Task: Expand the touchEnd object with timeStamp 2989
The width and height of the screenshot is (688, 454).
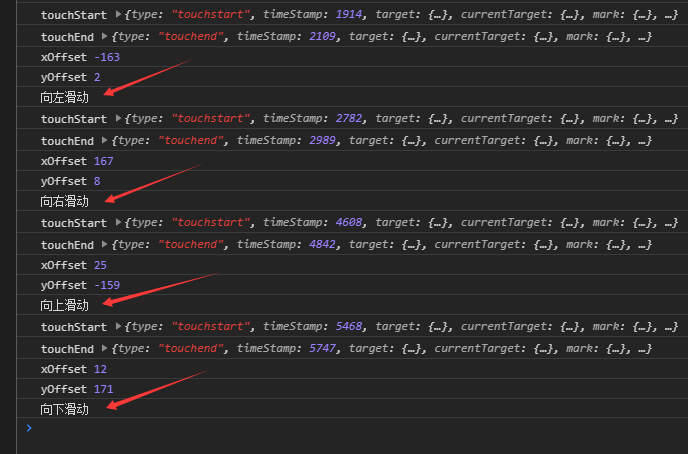Action: [x=104, y=140]
